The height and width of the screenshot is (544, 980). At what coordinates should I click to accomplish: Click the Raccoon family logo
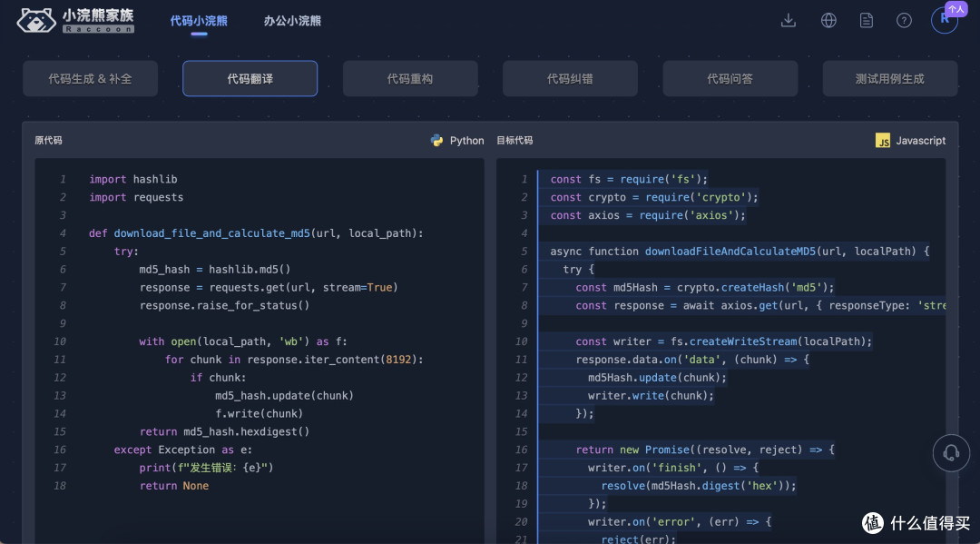[75, 21]
